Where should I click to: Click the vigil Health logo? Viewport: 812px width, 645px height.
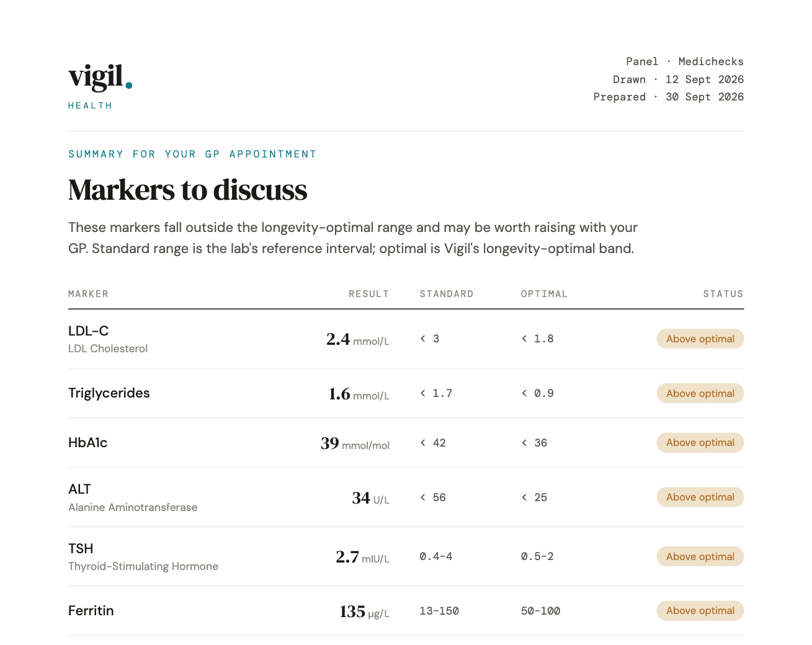click(100, 86)
